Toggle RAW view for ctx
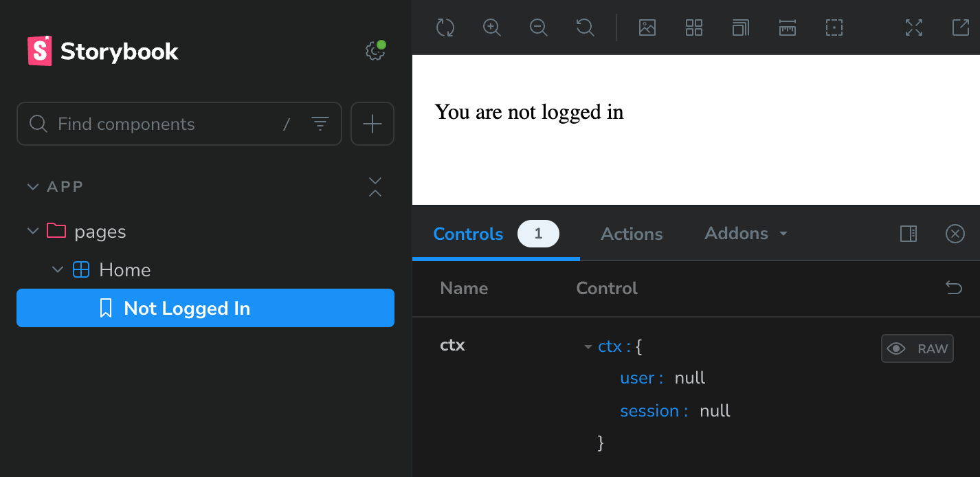Screen dimensions: 980x477 tap(917, 348)
